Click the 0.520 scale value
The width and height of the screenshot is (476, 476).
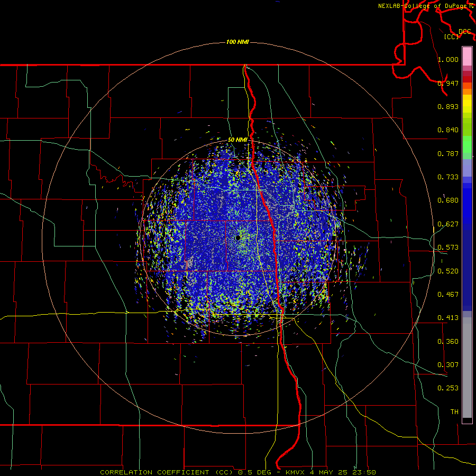point(448,271)
